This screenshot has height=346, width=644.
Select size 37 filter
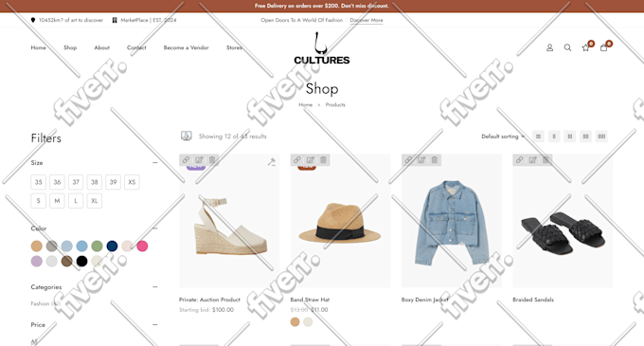[76, 182]
